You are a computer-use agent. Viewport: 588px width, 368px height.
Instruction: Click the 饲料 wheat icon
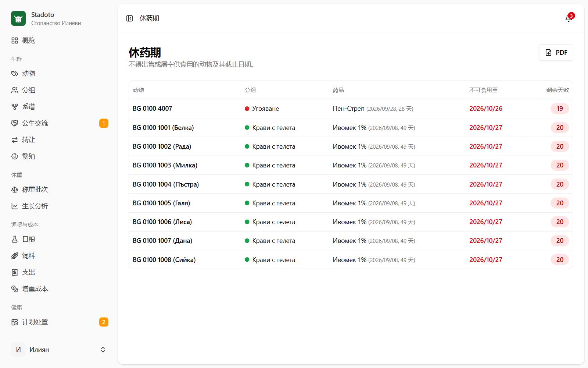[15, 256]
